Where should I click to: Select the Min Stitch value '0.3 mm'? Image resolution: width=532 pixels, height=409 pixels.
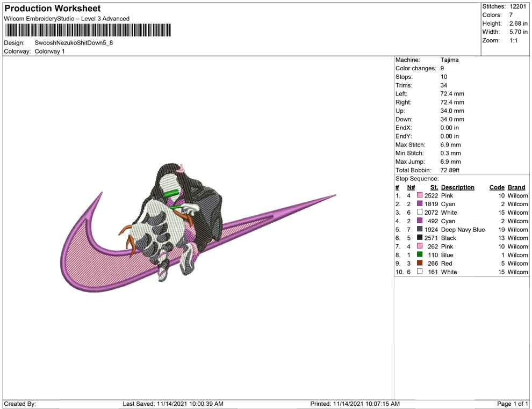450,153
